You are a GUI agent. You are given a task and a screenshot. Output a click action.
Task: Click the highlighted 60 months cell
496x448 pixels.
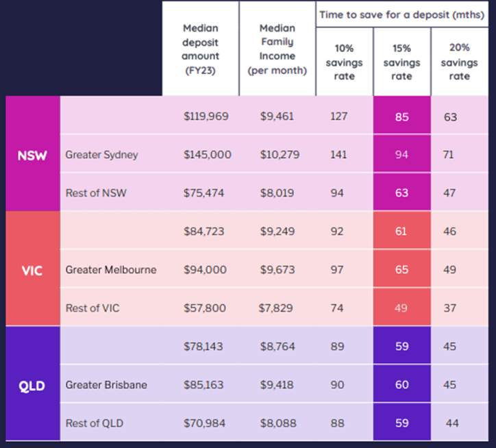(x=401, y=384)
